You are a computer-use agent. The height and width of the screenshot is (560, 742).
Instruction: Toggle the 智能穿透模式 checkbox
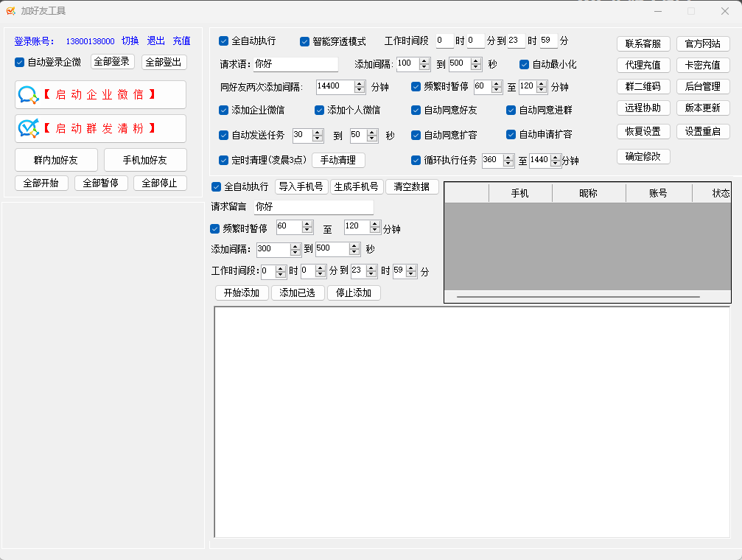(304, 41)
